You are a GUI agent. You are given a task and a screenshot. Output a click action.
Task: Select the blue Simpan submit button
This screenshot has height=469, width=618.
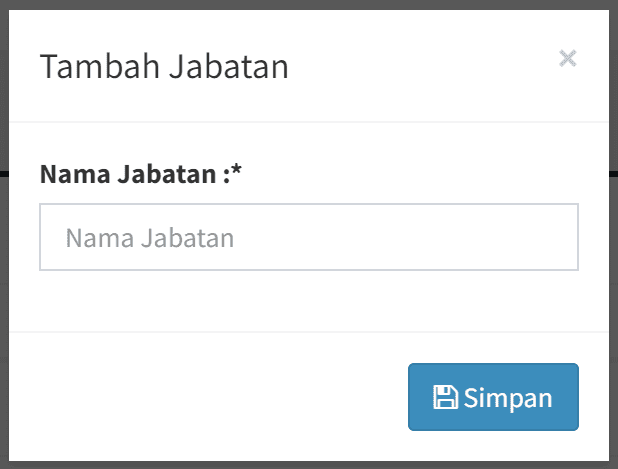(x=493, y=397)
